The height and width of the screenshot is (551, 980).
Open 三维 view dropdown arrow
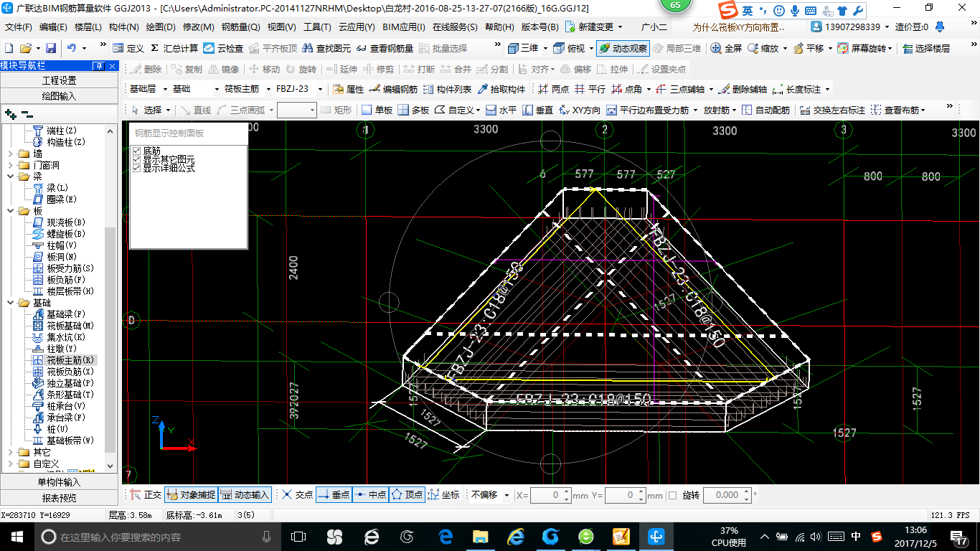pyautogui.click(x=545, y=48)
